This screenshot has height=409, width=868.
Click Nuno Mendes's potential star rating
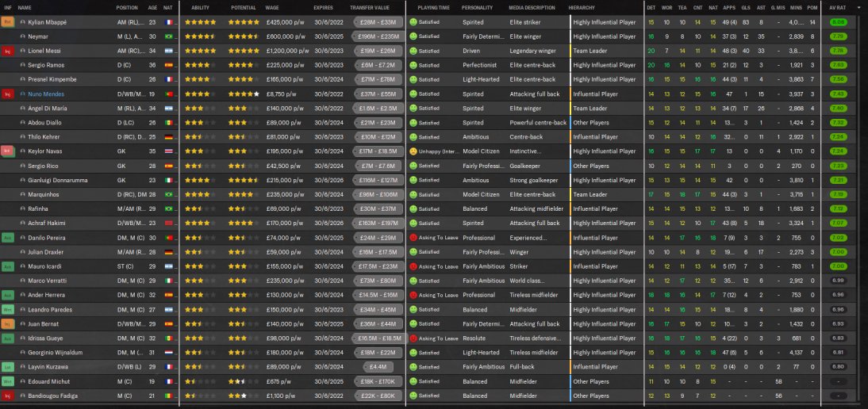click(244, 94)
